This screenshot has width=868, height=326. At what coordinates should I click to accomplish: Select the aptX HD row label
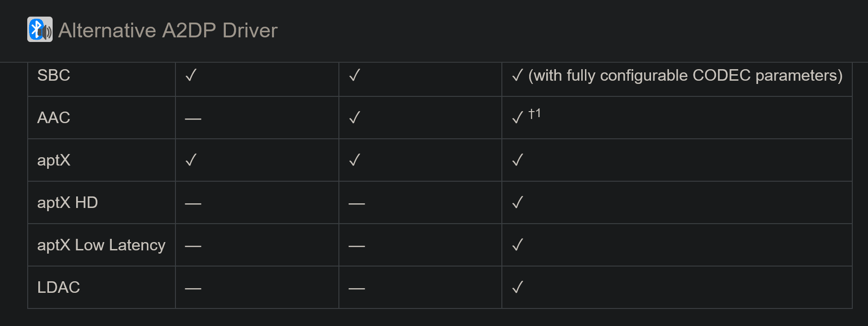point(67,202)
